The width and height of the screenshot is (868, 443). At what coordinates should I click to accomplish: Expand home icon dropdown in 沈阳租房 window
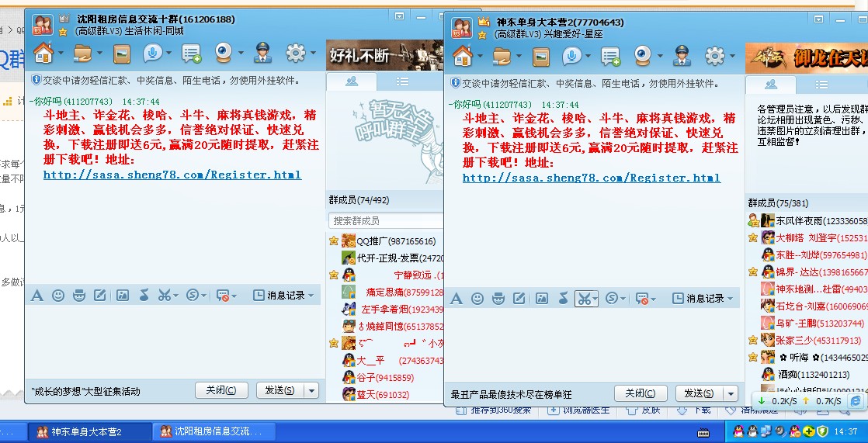[x=61, y=54]
